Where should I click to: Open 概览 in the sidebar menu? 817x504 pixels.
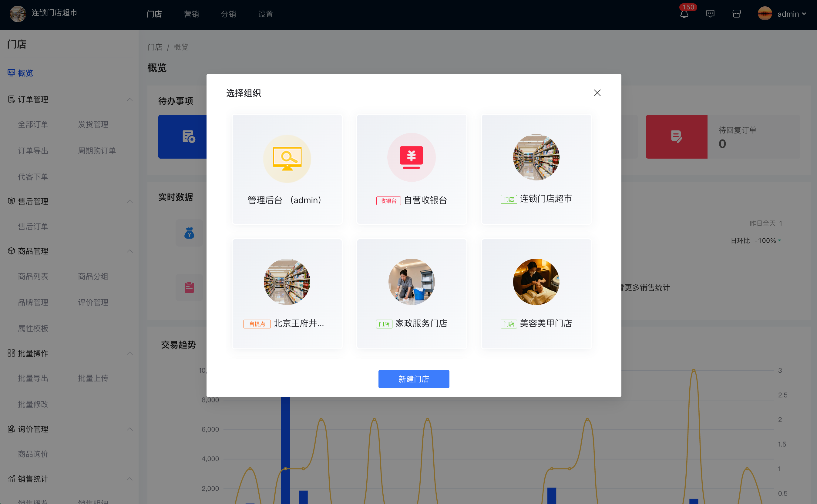[25, 73]
